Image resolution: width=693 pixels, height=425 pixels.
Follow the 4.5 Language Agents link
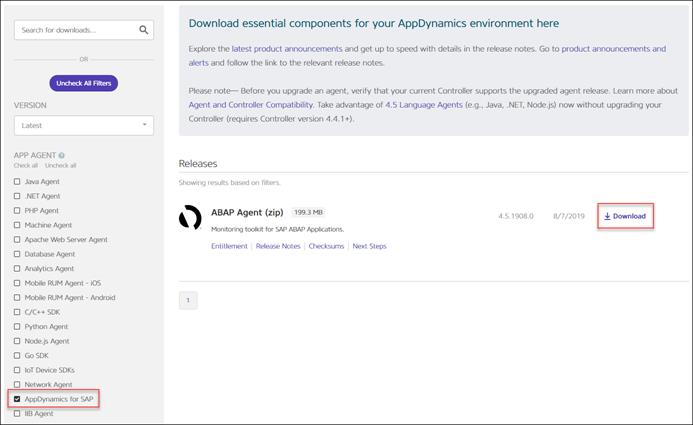(x=424, y=105)
